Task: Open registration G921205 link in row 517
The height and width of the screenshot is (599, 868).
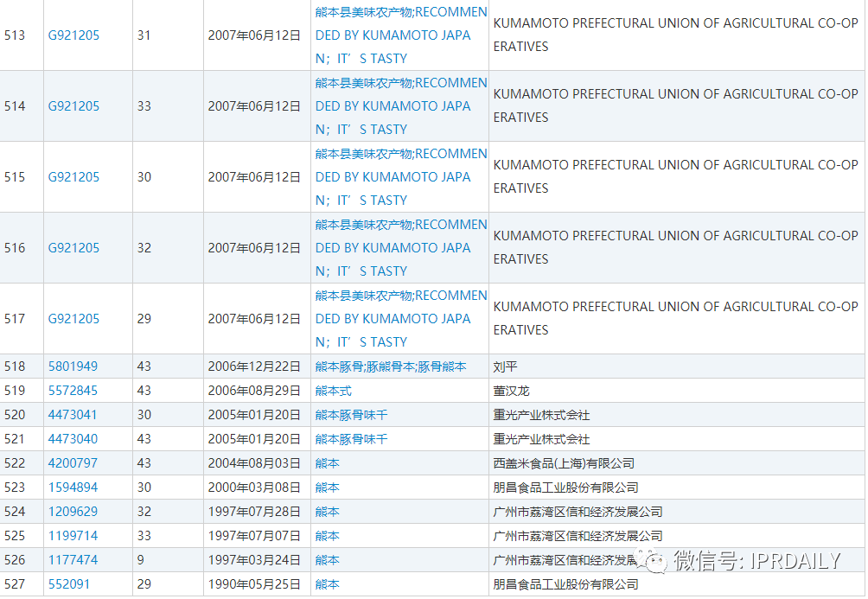Action: tap(73, 319)
